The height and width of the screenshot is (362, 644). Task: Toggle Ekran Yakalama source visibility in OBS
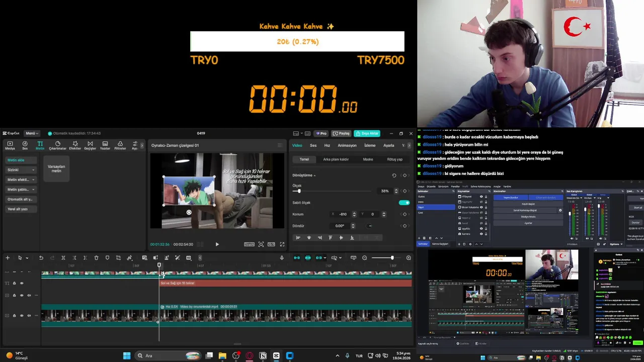point(481,207)
